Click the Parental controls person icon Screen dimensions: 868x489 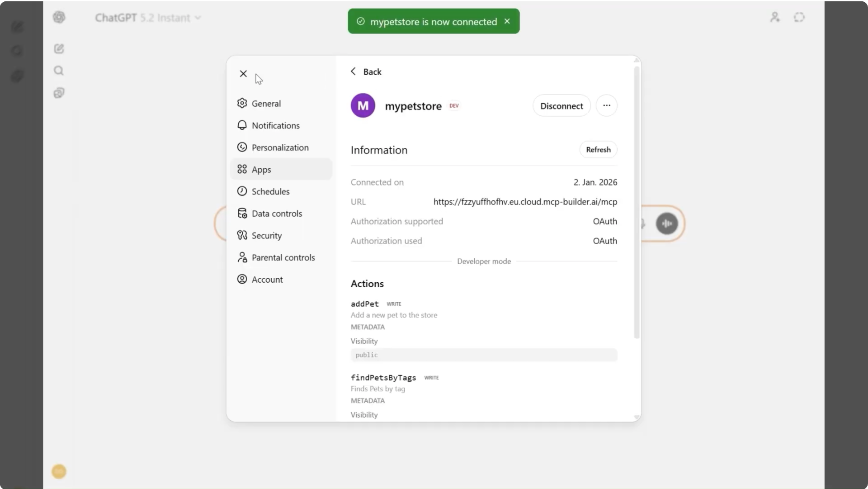(x=242, y=257)
